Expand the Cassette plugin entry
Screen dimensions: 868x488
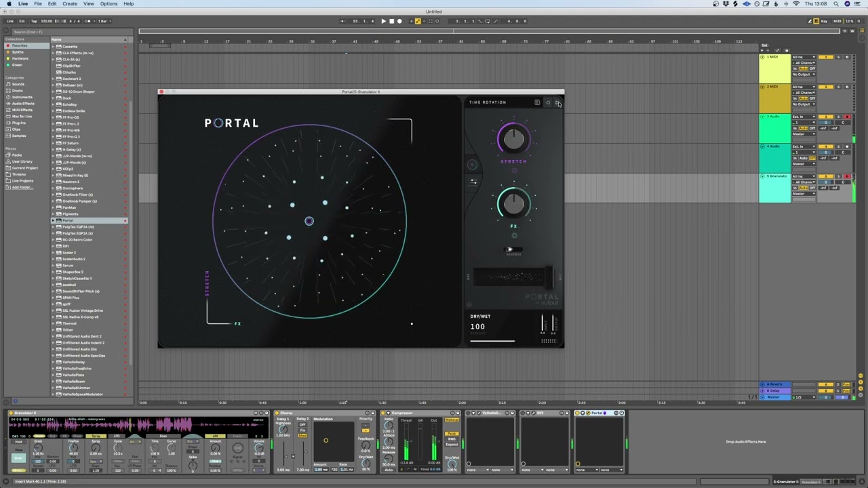coord(54,47)
